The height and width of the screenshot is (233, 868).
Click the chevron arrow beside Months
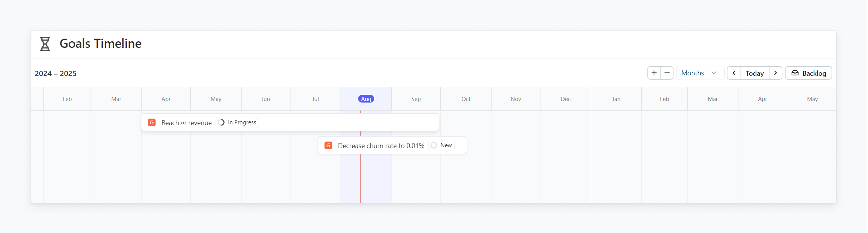[x=714, y=73]
